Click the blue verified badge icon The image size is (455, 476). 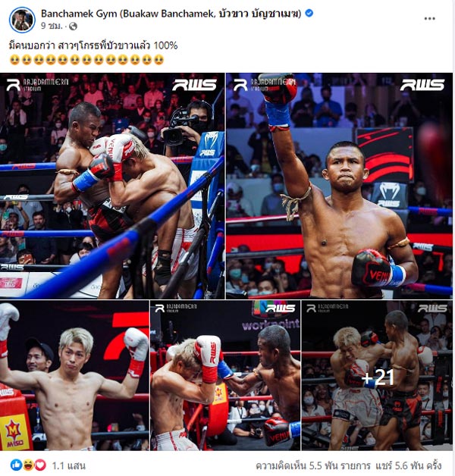309,13
